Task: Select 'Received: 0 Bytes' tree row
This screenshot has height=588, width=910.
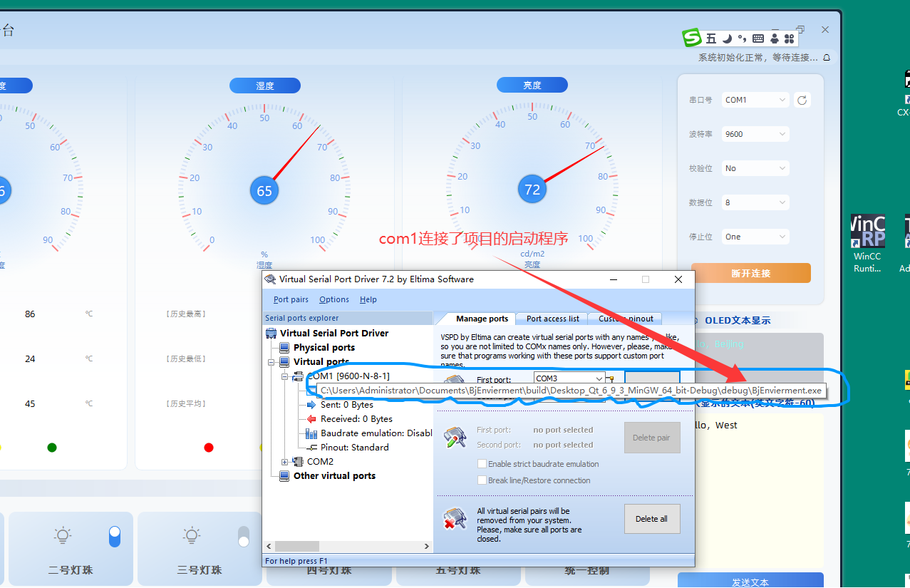Action: point(356,419)
